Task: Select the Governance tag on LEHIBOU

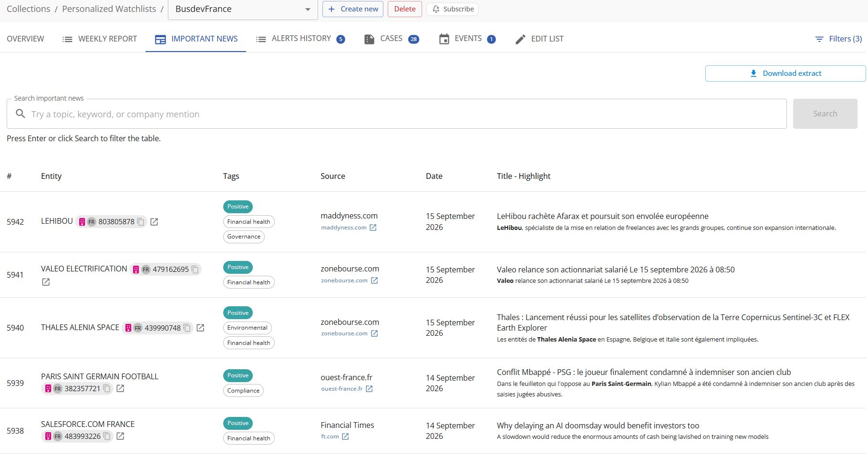Action: [244, 237]
